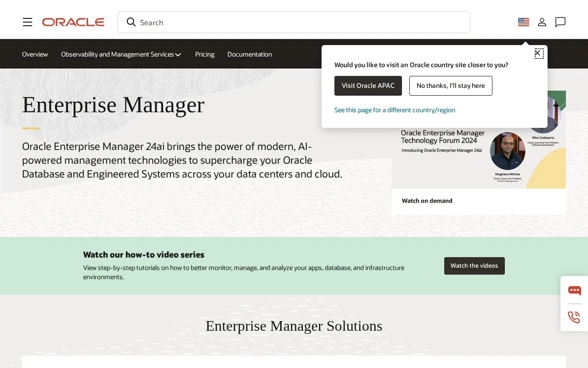
Task: Click the Watch our how-to video series title
Action: click(x=144, y=254)
